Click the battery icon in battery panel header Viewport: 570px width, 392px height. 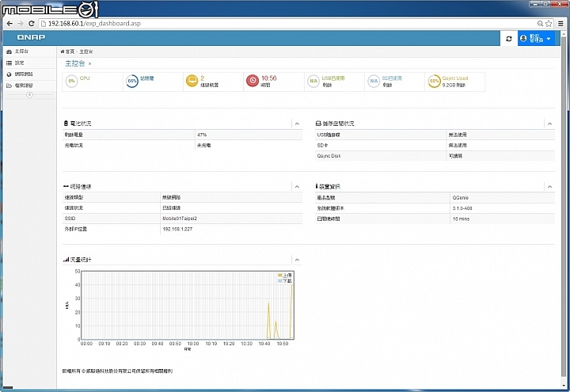(x=66, y=124)
